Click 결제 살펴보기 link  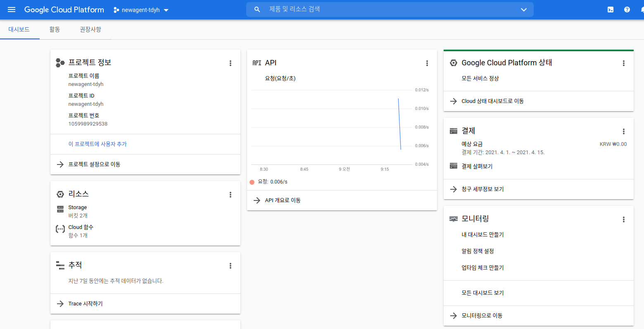coord(477,167)
